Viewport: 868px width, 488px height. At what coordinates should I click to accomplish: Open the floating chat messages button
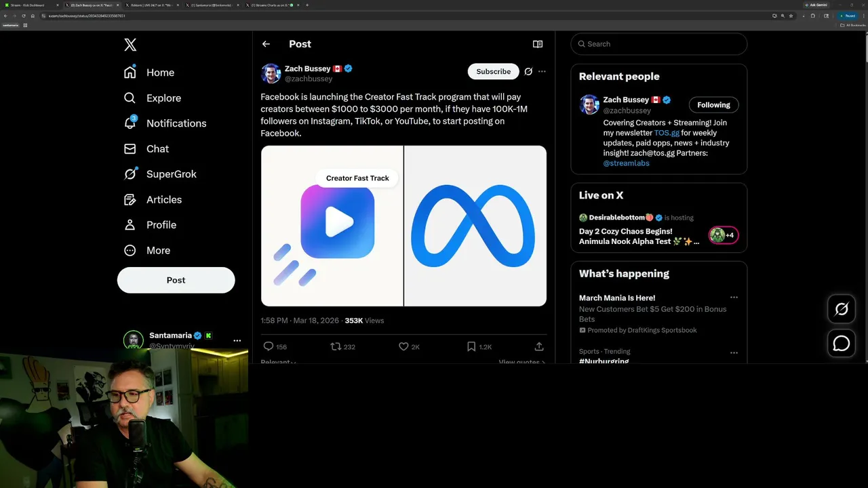click(x=842, y=343)
